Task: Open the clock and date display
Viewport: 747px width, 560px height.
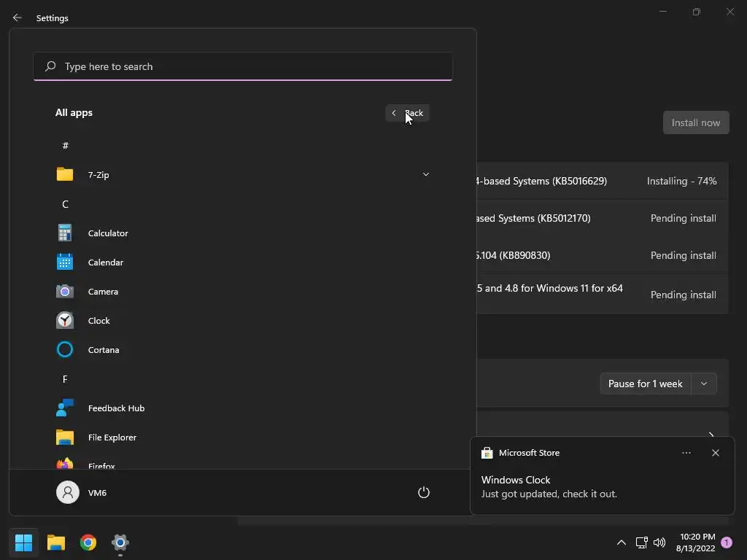Action: [x=695, y=542]
